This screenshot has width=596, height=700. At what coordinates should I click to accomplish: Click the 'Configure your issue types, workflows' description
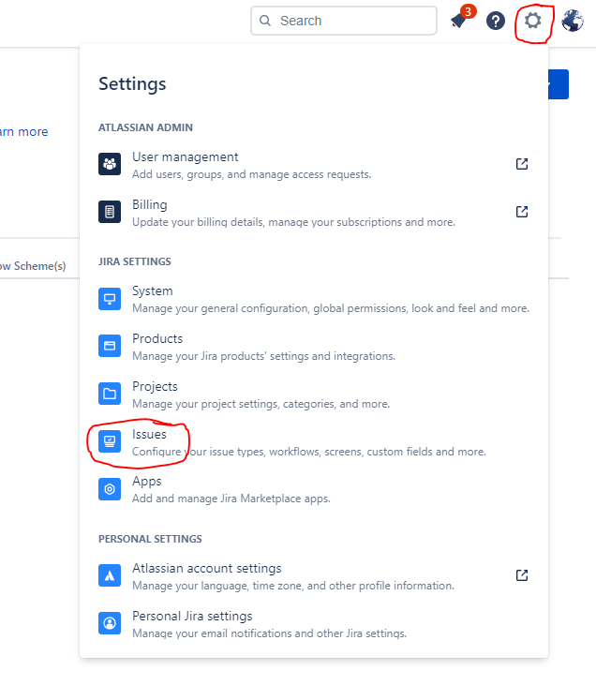point(309,452)
